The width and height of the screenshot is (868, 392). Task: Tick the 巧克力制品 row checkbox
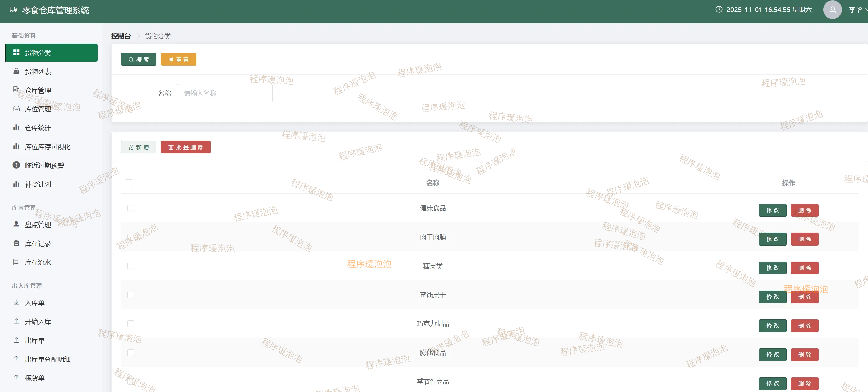[131, 324]
